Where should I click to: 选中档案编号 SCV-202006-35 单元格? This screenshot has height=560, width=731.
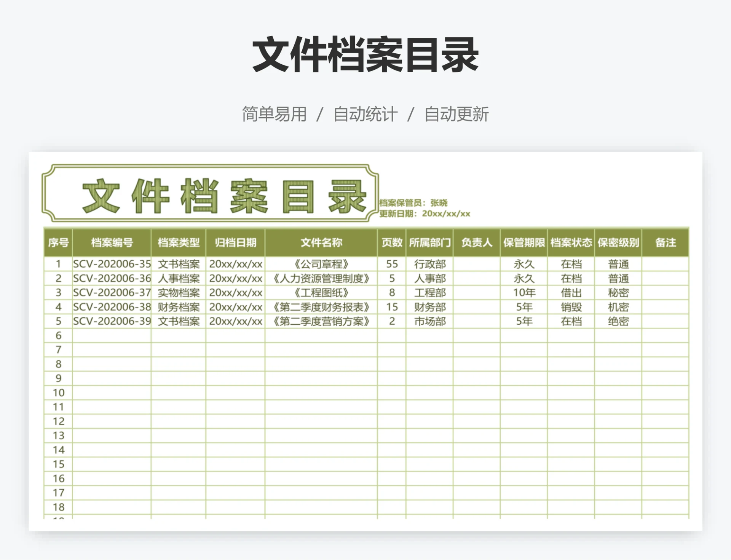tap(112, 264)
